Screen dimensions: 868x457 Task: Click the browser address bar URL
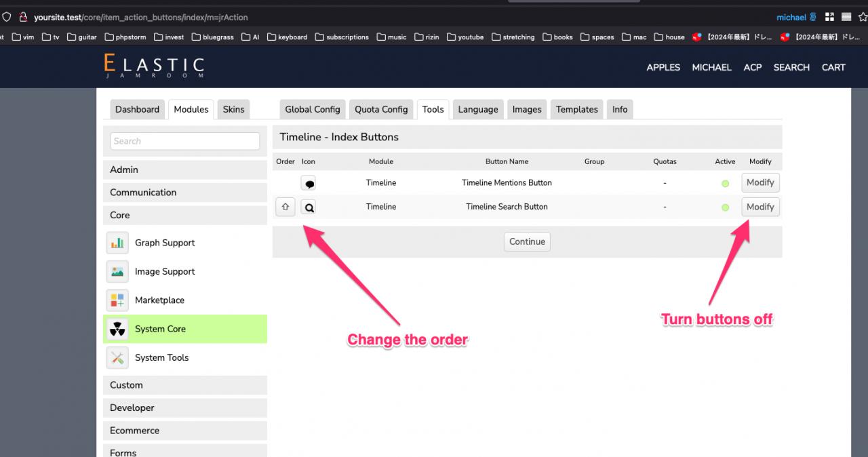point(141,17)
